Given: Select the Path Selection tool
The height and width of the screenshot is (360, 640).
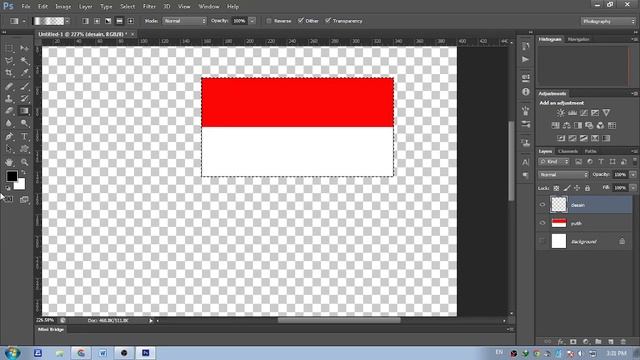Looking at the screenshot, I should (9, 149).
